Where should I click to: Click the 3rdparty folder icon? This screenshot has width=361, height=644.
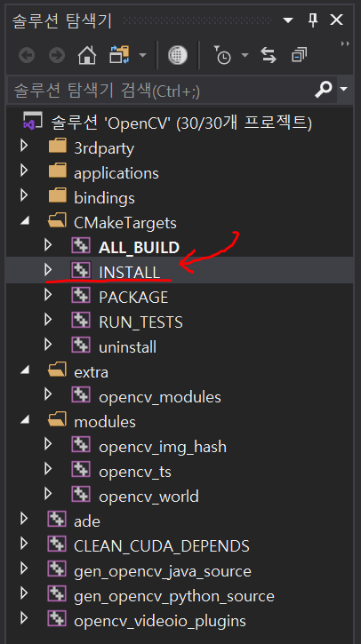point(57,146)
